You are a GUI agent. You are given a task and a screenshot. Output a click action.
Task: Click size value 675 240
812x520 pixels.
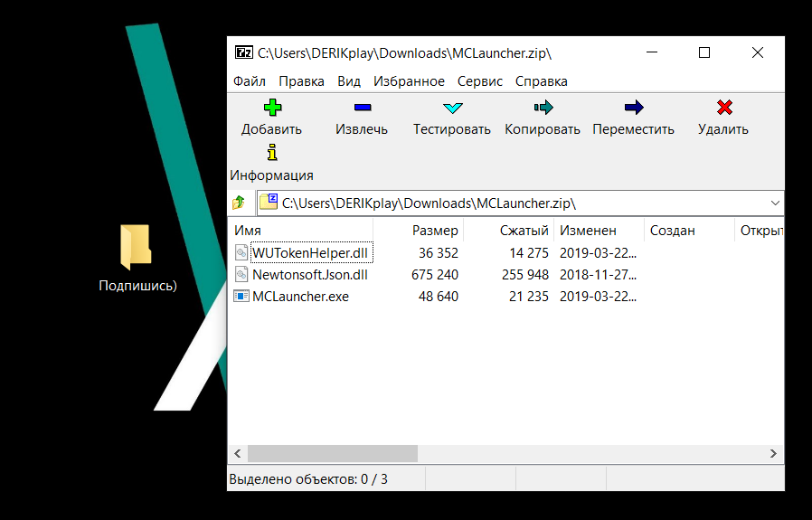[434, 275]
